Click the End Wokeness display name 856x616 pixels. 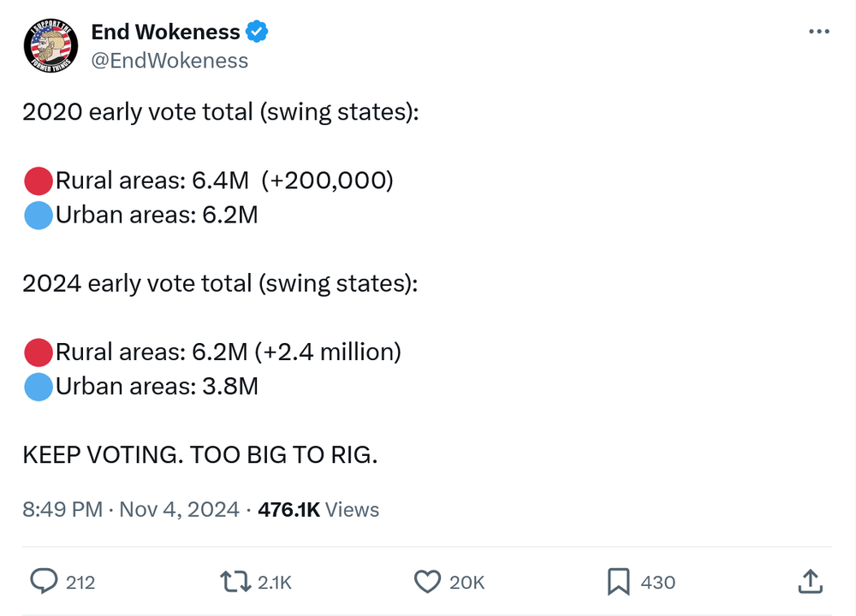click(165, 33)
